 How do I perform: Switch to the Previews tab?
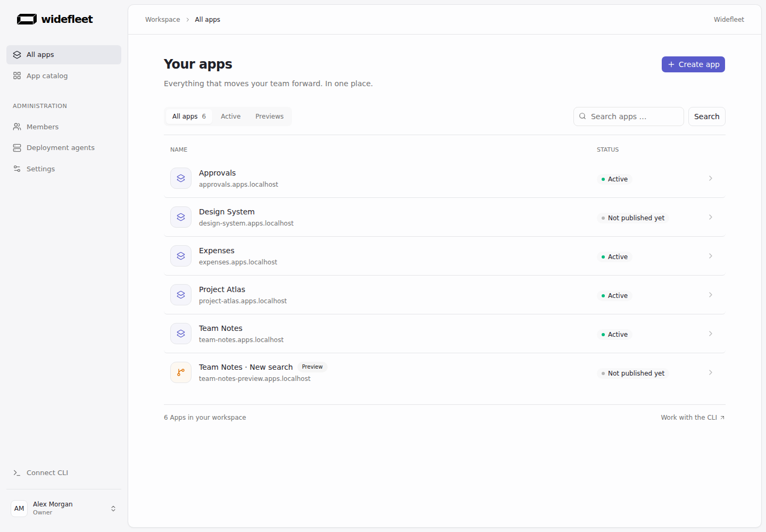[270, 117]
